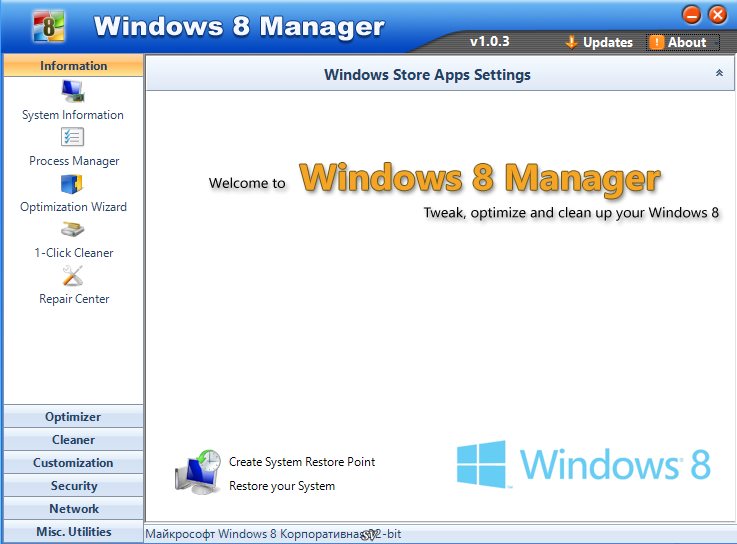Close the Windows 8 Manager window
This screenshot has width=737, height=544.
click(x=718, y=15)
